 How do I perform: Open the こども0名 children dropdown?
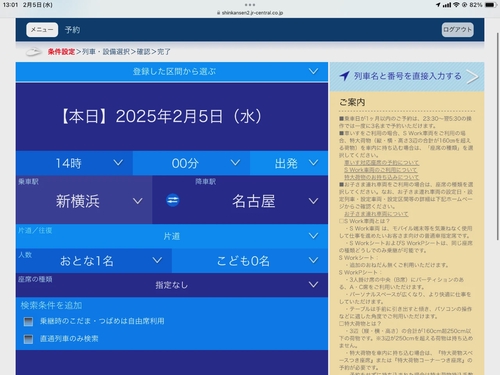tap(250, 261)
